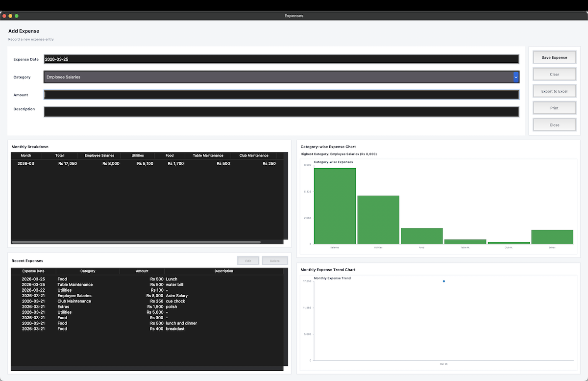
Task: Click the Save Expense button
Action: [554, 57]
